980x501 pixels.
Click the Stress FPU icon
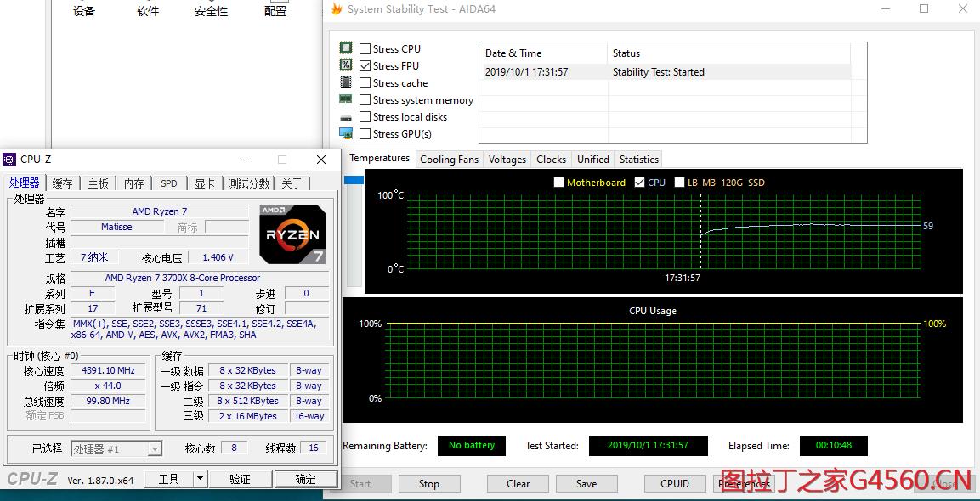[x=345, y=65]
